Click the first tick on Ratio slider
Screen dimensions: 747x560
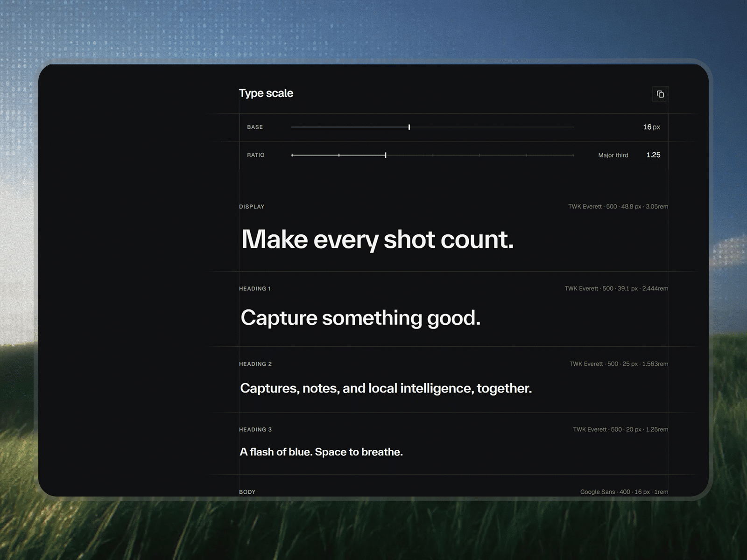click(x=292, y=155)
